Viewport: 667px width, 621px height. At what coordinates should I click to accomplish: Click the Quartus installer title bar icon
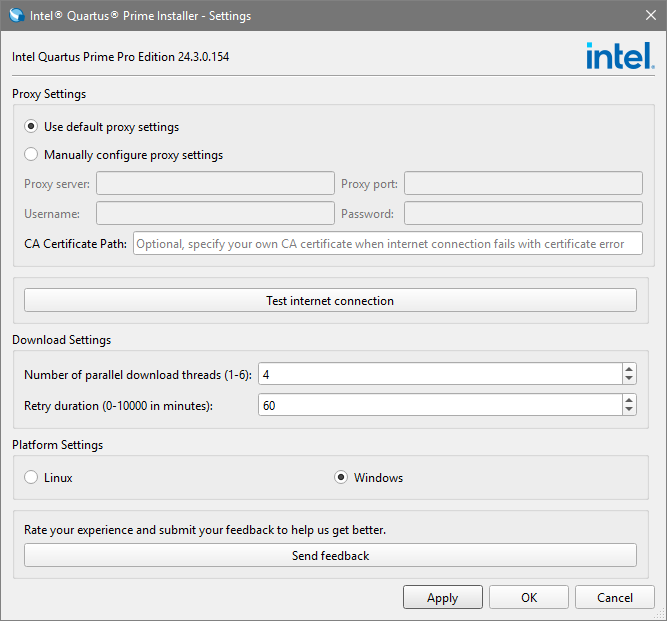[16, 16]
